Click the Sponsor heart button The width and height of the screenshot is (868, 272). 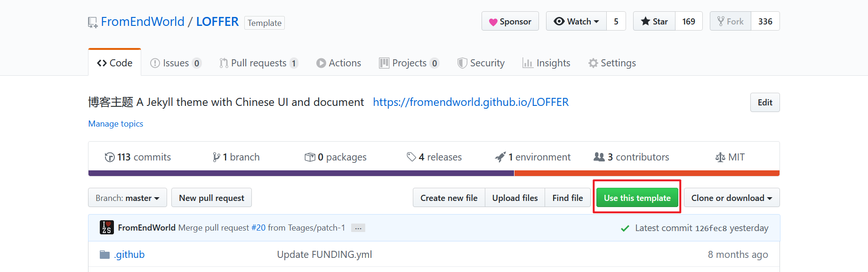(510, 21)
